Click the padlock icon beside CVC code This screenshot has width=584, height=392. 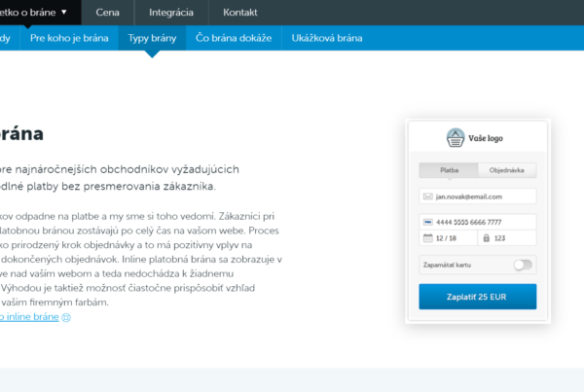coord(486,237)
